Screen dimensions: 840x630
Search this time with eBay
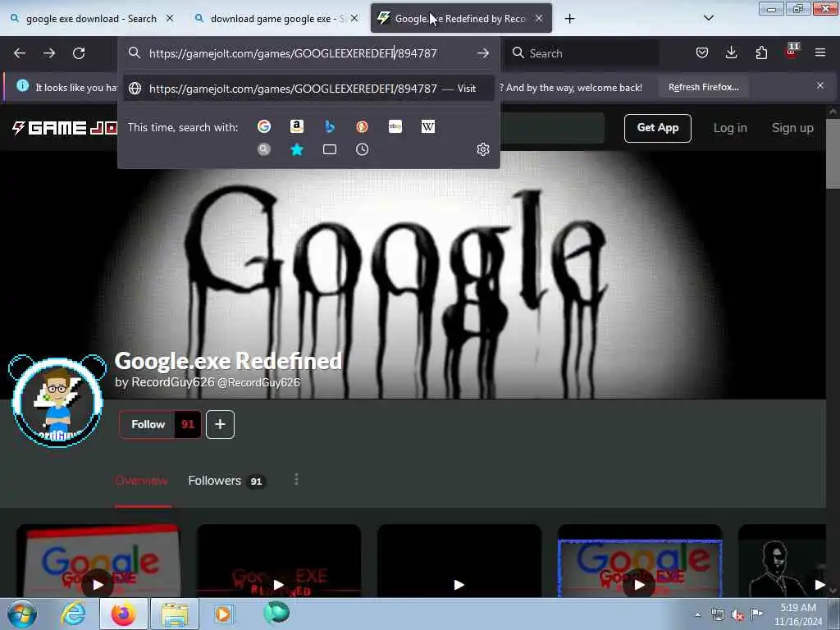pos(395,126)
